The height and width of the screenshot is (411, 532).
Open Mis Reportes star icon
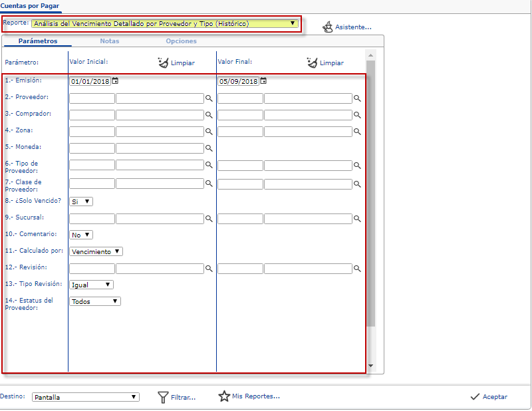coord(224,396)
